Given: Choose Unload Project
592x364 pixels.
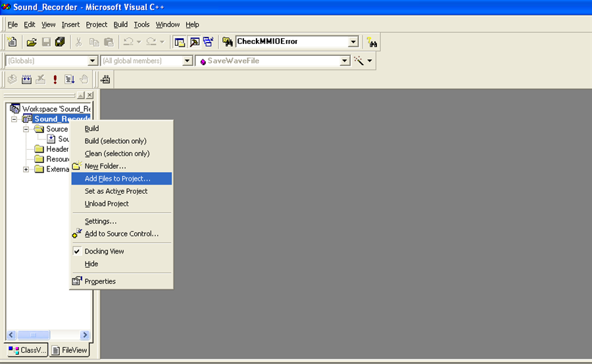Looking at the screenshot, I should coord(122,204).
